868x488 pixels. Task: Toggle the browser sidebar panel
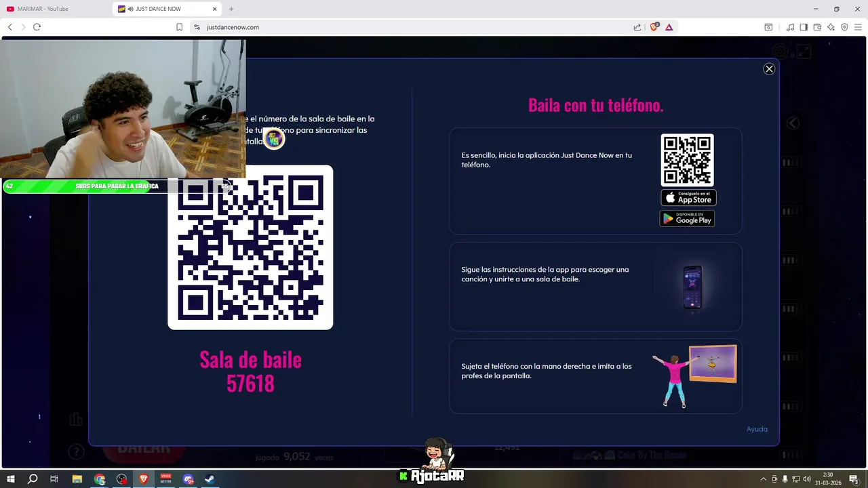point(804,27)
